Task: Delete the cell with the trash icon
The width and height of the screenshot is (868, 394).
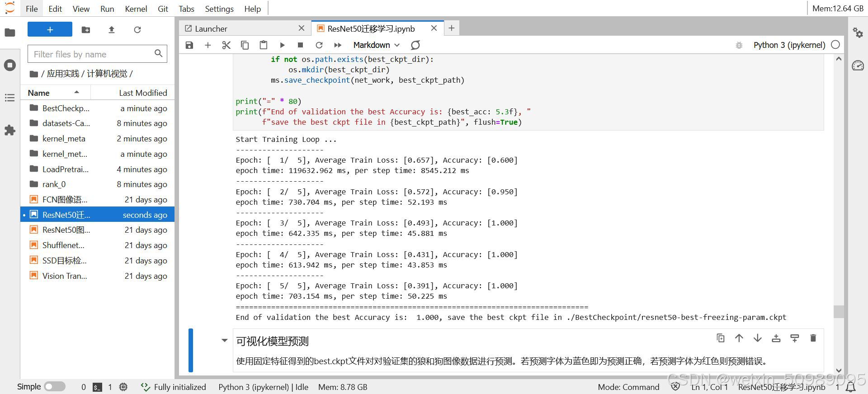Action: click(x=813, y=338)
